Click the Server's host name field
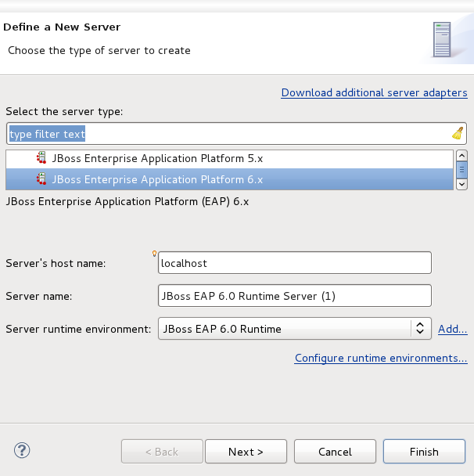The image size is (474, 476). tap(294, 264)
